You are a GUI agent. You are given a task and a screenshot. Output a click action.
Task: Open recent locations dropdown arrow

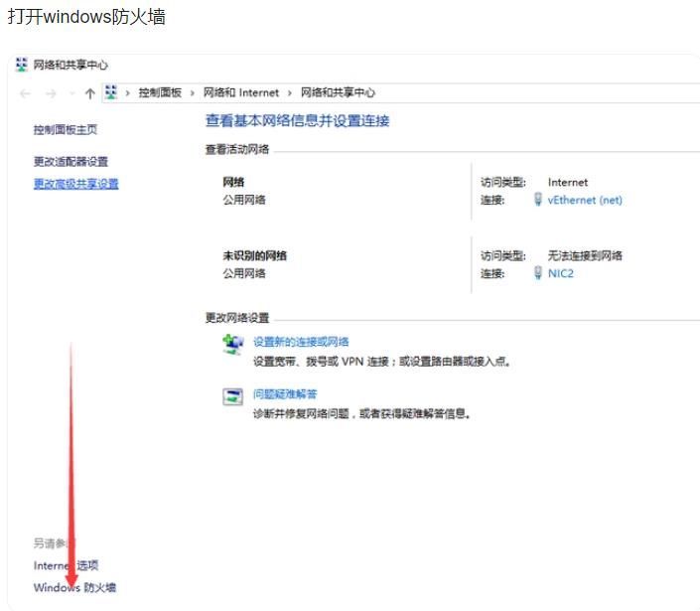point(71,93)
